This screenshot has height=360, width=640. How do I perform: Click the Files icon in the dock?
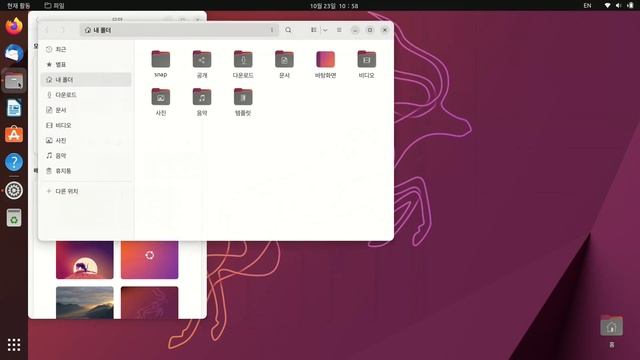14,81
